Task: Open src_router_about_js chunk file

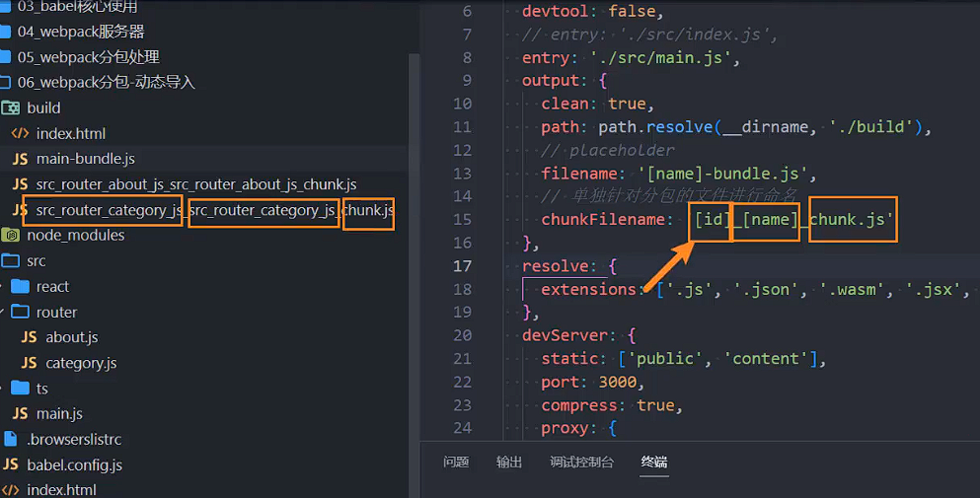Action: pos(195,184)
